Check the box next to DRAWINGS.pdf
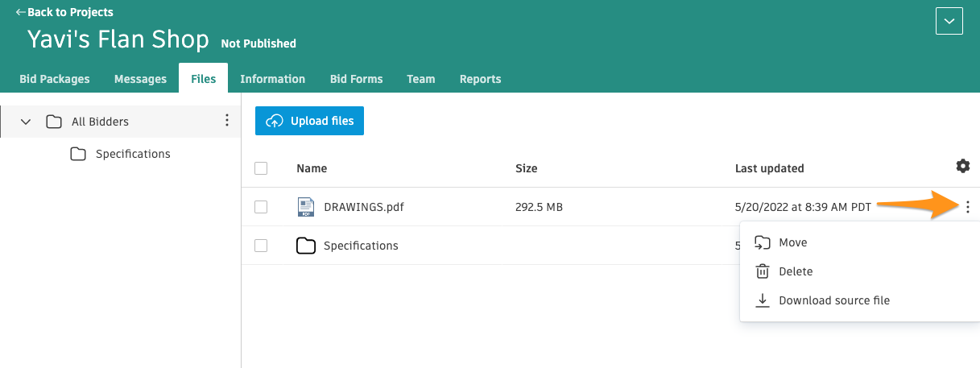 tap(261, 207)
